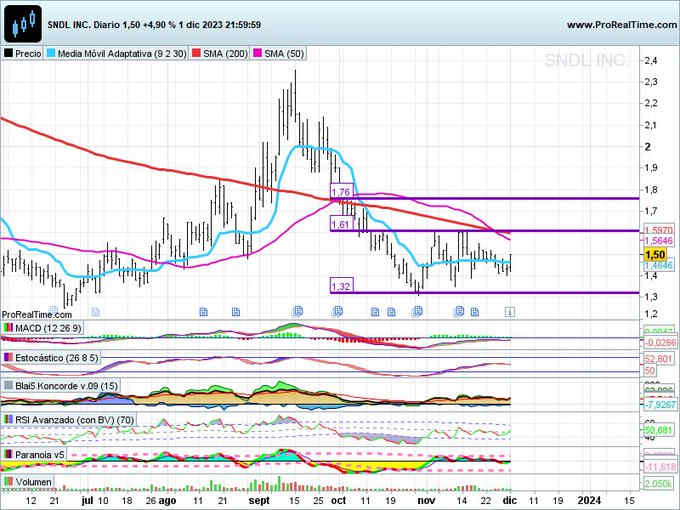Open the Estocástico (26 8 5) indicator label
Image resolution: width=680 pixels, height=510 pixels.
point(57,358)
